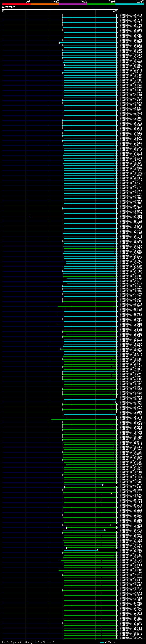Click the green ~80% identity legend bar

(x=101, y=4)
